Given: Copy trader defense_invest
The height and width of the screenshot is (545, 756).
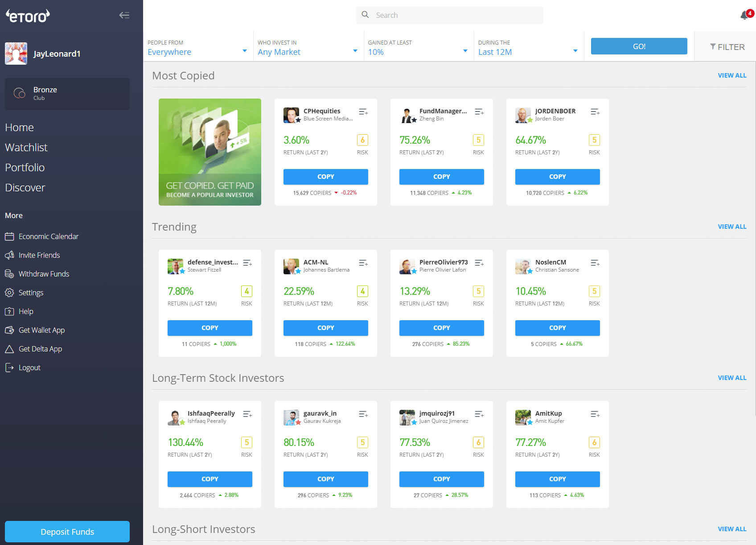Looking at the screenshot, I should [210, 328].
